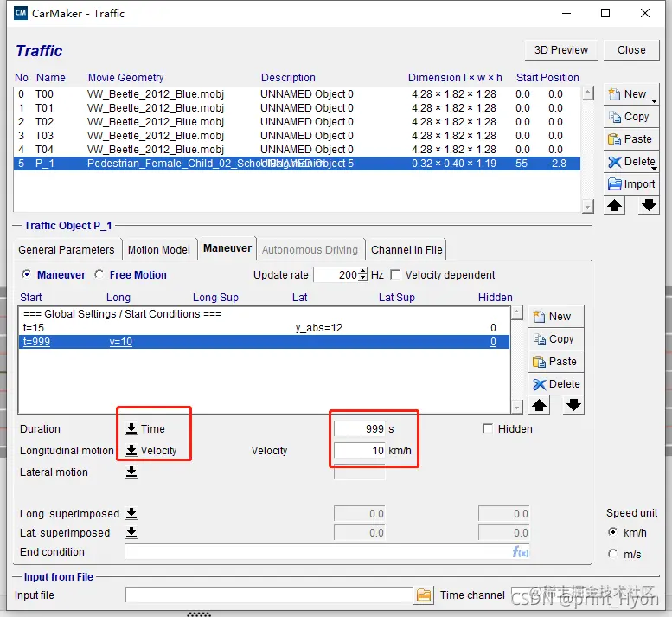
Task: Copy the selected maneuver step
Action: click(x=556, y=339)
